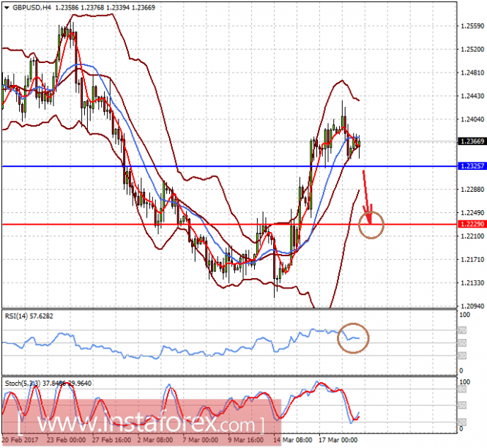Click the 17 Mar 00:00 time axis label
This screenshot has width=487, height=448.
338,440
